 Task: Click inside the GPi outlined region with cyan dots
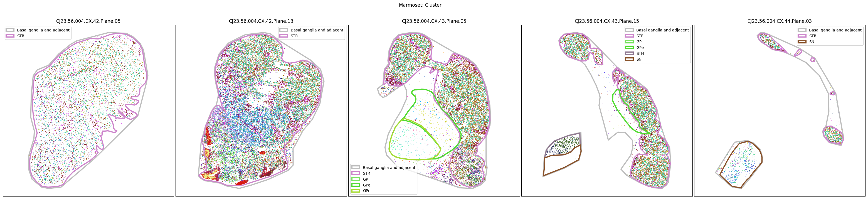(411, 142)
